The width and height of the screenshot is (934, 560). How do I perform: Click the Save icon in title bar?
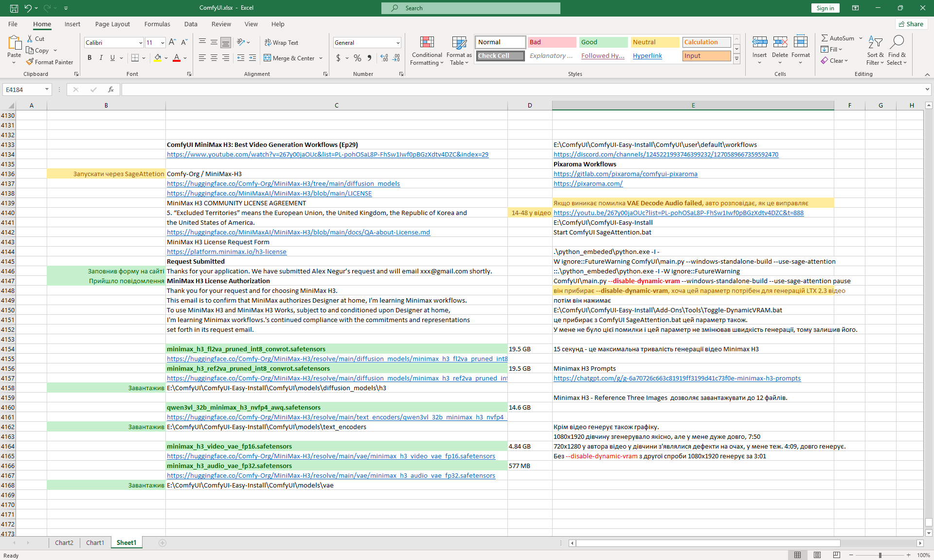click(14, 8)
